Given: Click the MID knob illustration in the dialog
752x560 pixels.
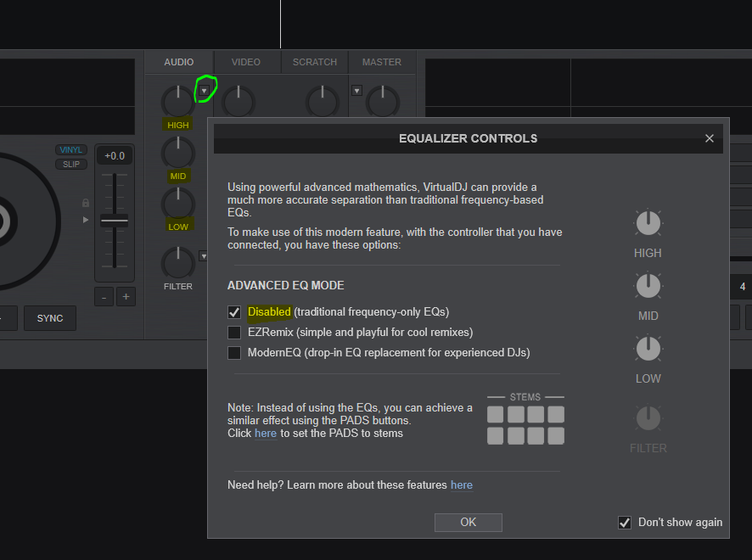Looking at the screenshot, I should tap(648, 286).
